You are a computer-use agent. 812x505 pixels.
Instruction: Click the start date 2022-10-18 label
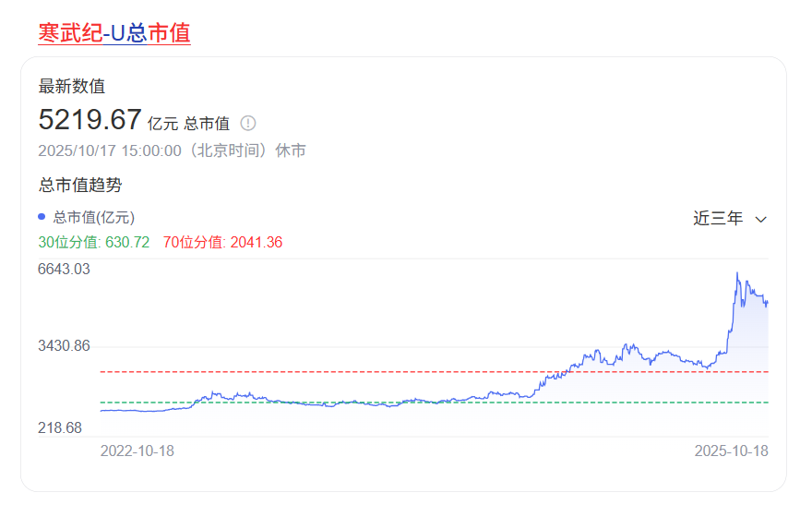point(137,451)
